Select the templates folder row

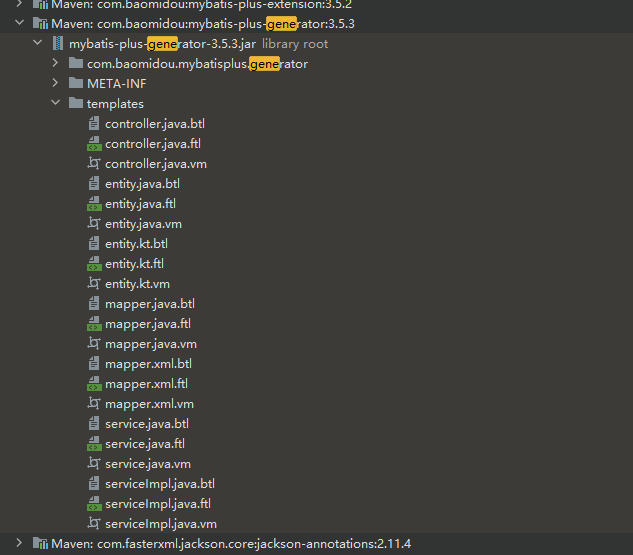pos(316,103)
